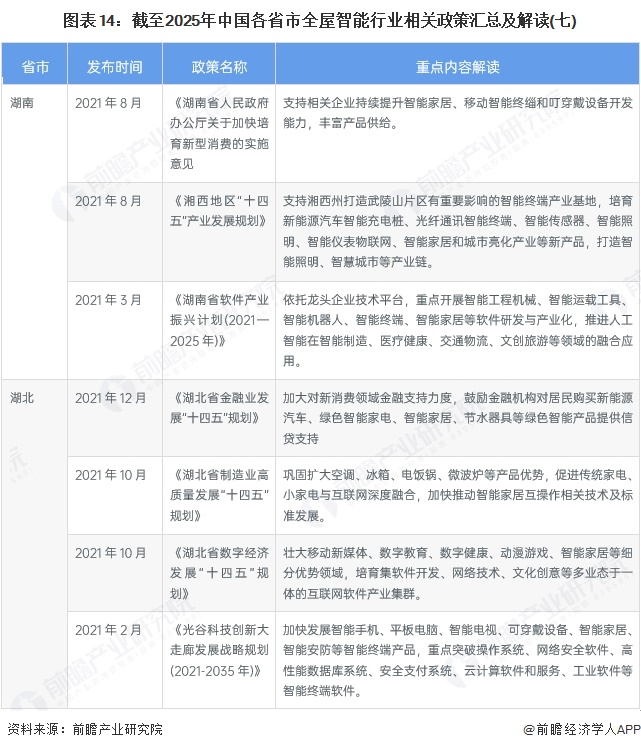Open the 湘西地区"十四五"产业发展规划 policy name

point(218,210)
